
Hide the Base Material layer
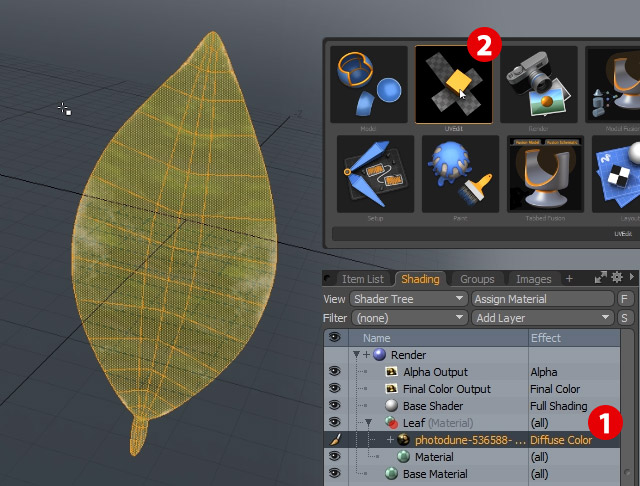(335, 473)
